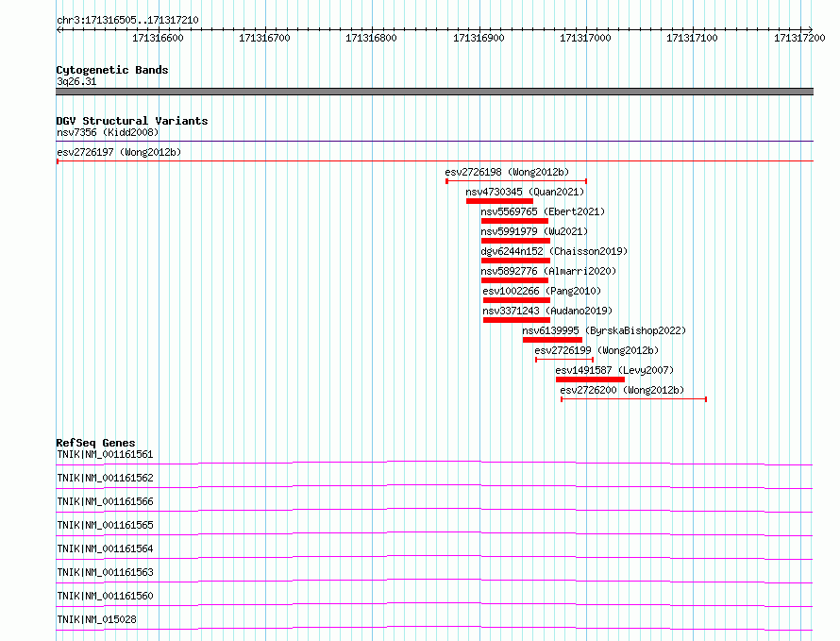Image resolution: width=840 pixels, height=641 pixels.
Task: Click nsv6139995 (ByrskaBishop2022) label
Action: (604, 330)
